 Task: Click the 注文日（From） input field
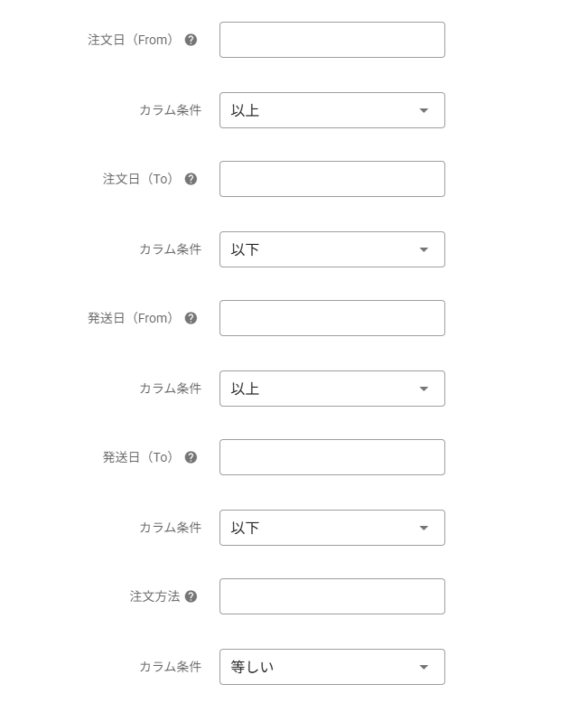pos(331,40)
